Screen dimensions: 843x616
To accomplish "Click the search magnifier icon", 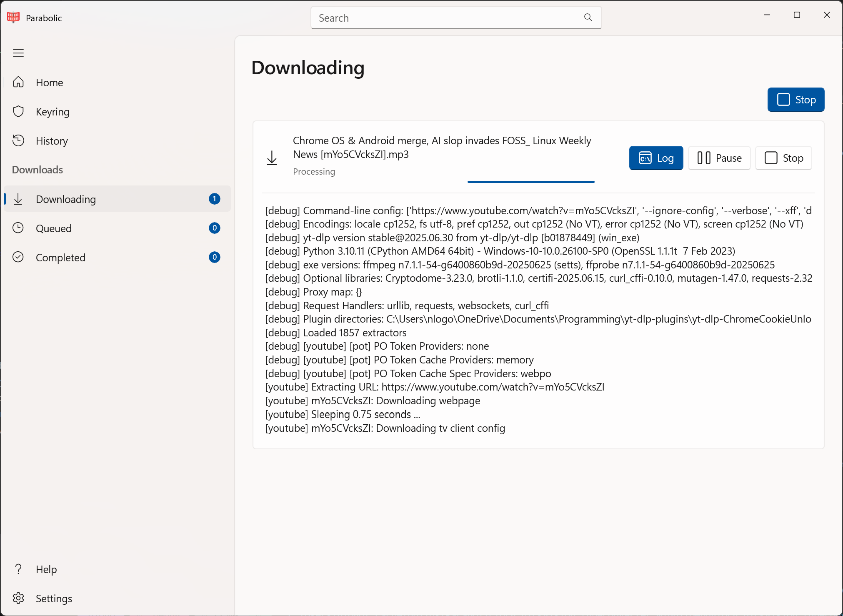I will tap(588, 18).
